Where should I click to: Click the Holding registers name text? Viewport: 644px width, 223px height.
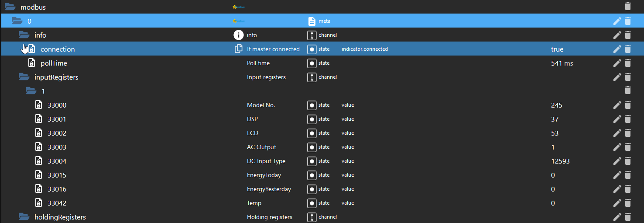[270, 217]
